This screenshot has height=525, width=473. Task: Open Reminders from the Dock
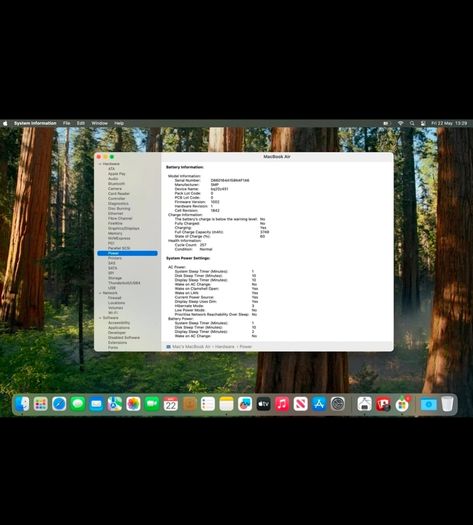208,404
